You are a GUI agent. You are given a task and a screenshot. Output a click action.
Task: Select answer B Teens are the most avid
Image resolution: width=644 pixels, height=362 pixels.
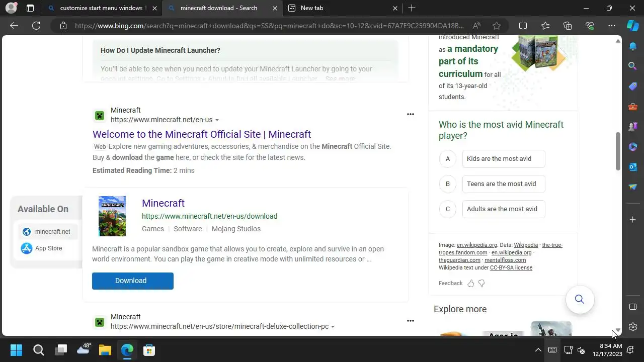[x=504, y=184]
